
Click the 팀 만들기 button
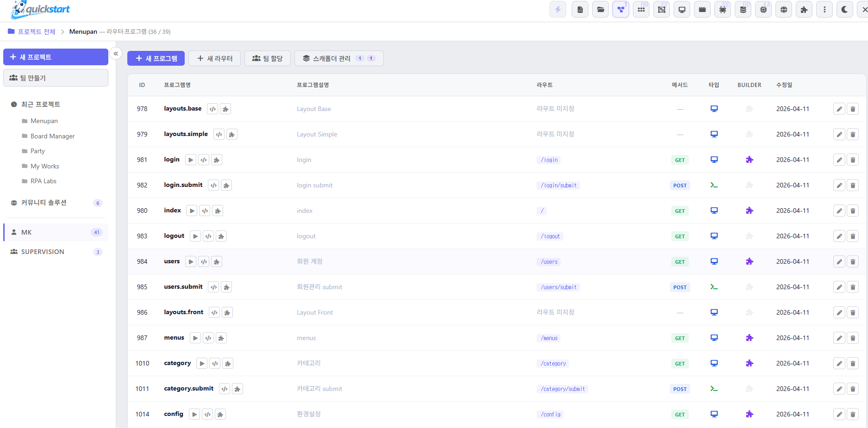pyautogui.click(x=56, y=78)
